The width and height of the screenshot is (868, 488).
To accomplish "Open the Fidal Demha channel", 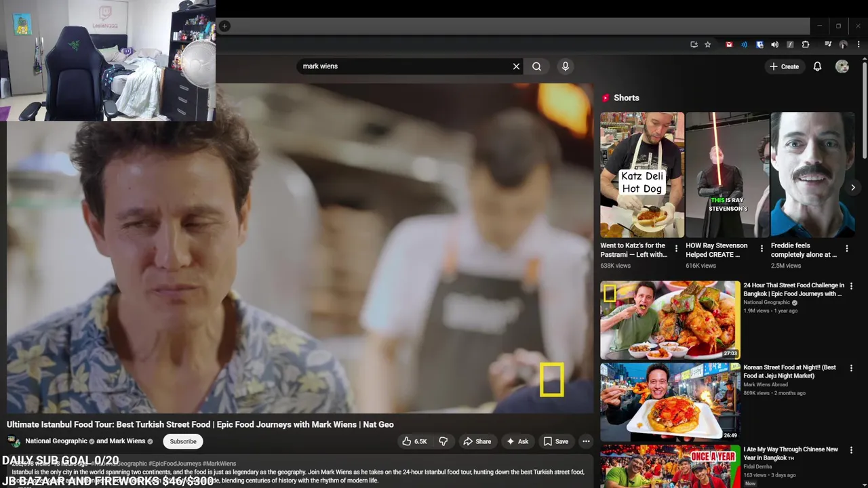I will pos(759,467).
